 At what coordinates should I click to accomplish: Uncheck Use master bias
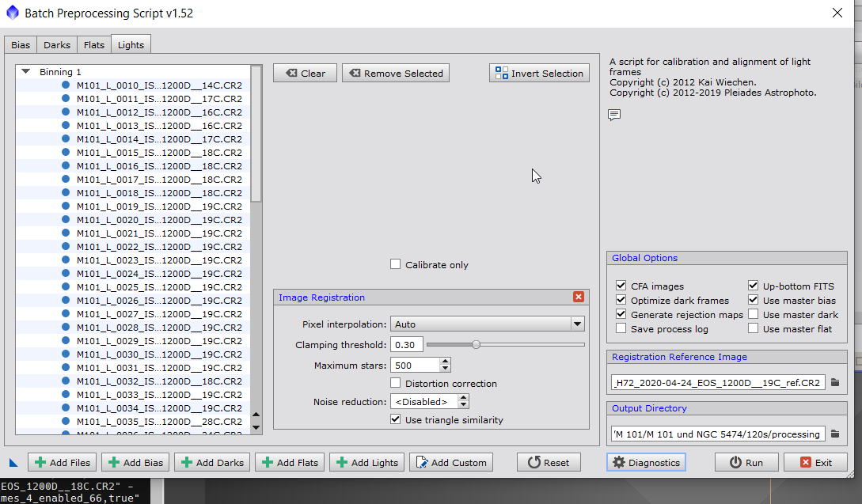pyautogui.click(x=753, y=300)
